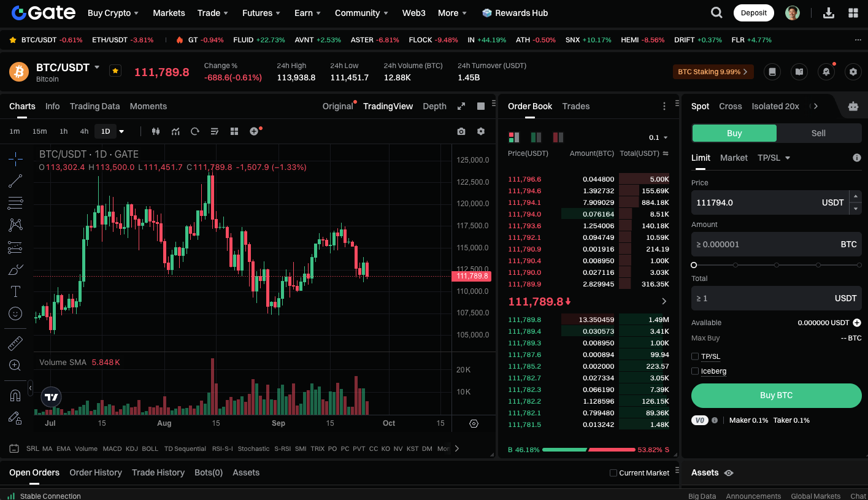868x500 pixels.
Task: Switch to Cross margin tab
Action: click(x=731, y=106)
